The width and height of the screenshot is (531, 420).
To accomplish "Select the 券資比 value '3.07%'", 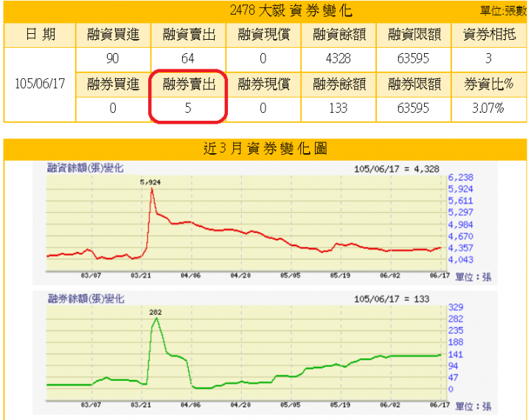I will pos(488,108).
